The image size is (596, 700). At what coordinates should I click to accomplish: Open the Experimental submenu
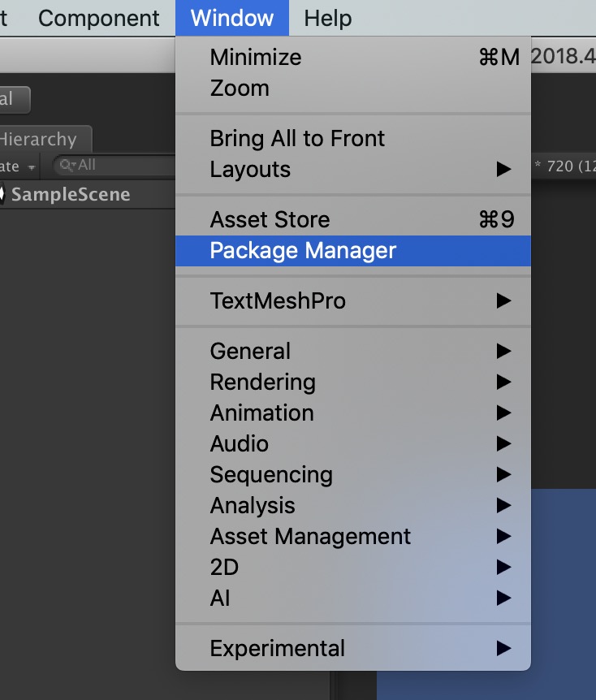coord(277,648)
